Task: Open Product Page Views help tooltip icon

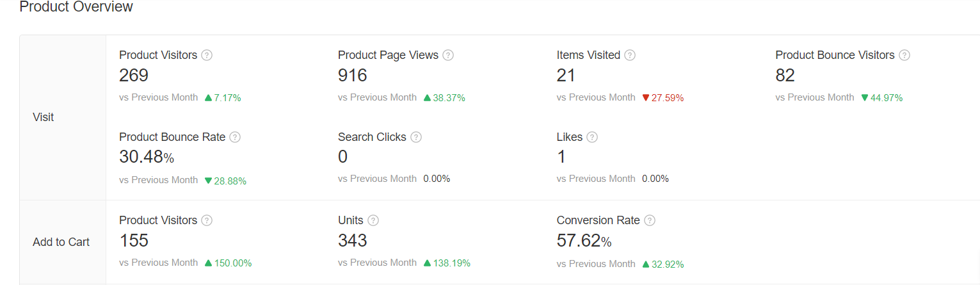Action: pos(448,55)
